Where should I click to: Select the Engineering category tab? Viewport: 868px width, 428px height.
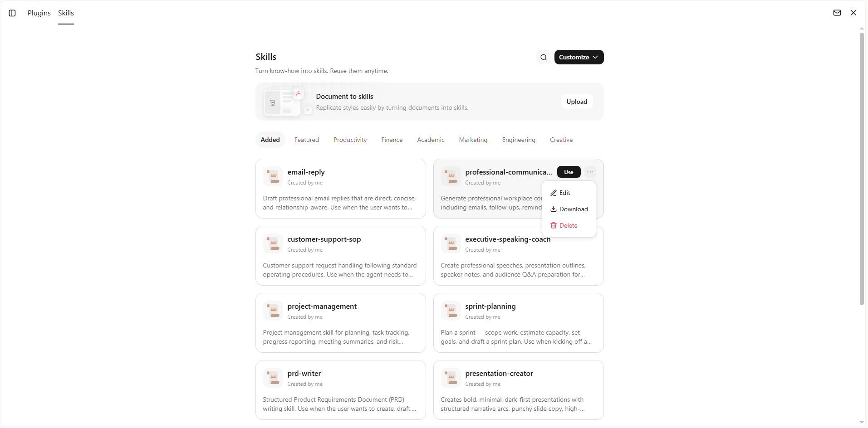pyautogui.click(x=519, y=140)
